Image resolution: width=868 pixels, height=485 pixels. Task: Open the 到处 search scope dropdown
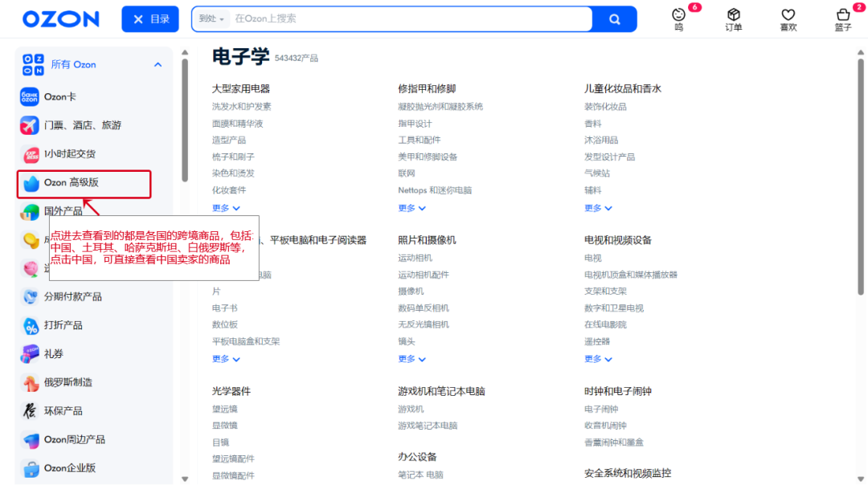tap(211, 18)
